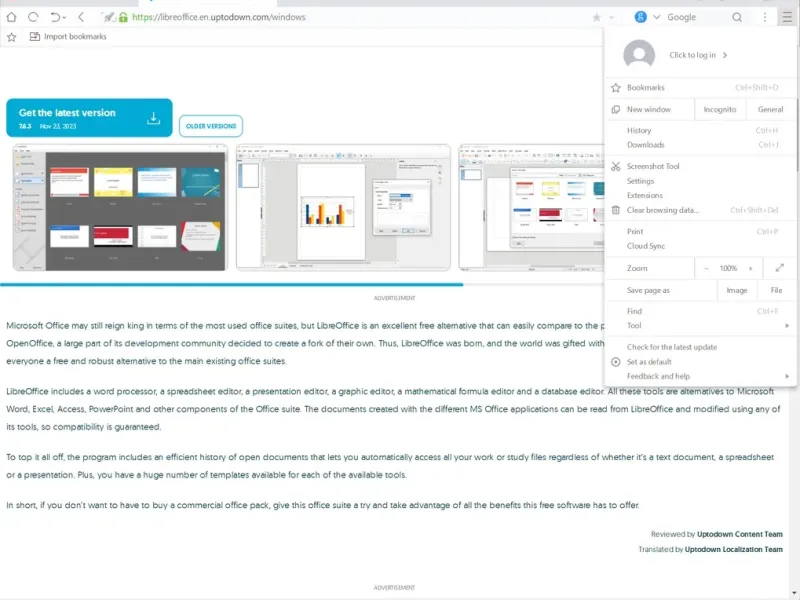Select Clear browsing data menu entry
Screen dimensions: 800x600
tap(700, 210)
